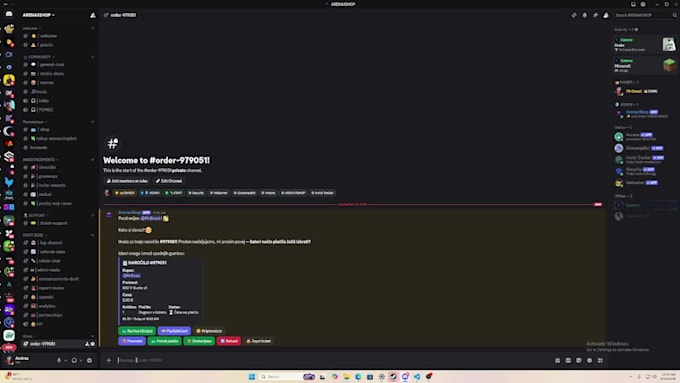680x383 pixels.
Task: Click the Zapri ticket button
Action: 258,341
